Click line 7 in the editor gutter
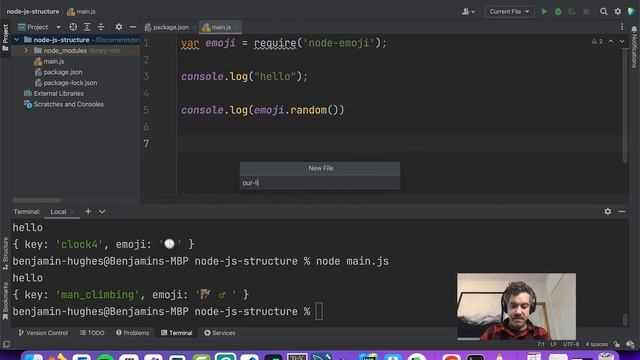This screenshot has height=360, width=640. pos(146,144)
